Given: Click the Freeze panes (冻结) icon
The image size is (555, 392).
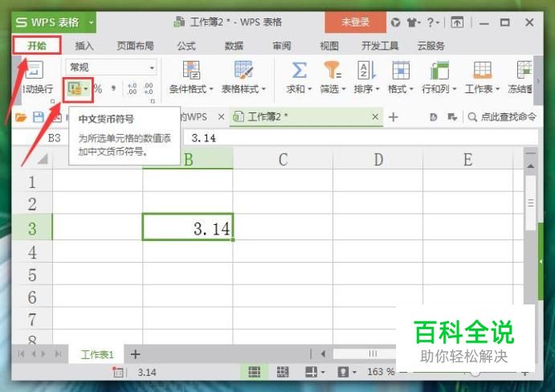Looking at the screenshot, I should click(x=524, y=70).
